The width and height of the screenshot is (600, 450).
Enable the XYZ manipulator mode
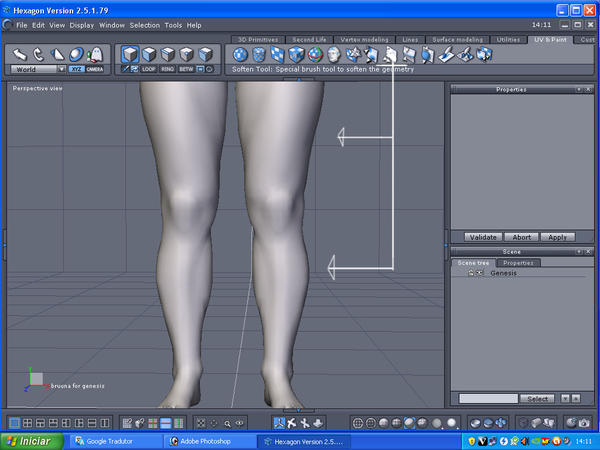(76, 69)
